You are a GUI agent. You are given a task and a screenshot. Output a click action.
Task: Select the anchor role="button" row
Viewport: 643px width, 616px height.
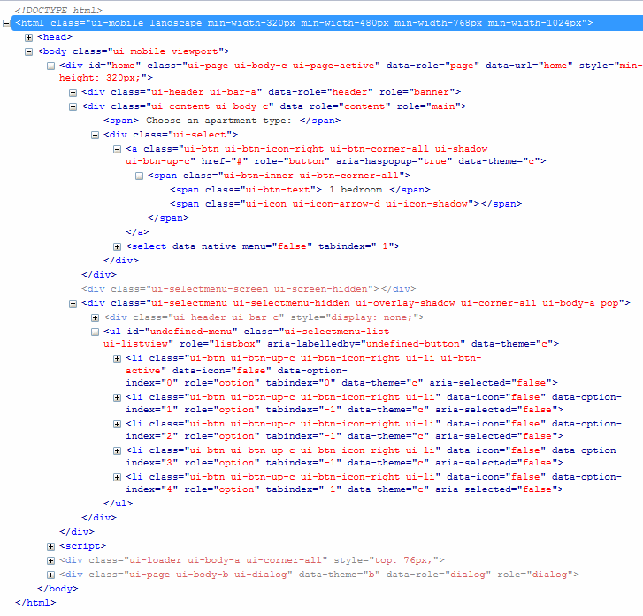click(x=336, y=155)
